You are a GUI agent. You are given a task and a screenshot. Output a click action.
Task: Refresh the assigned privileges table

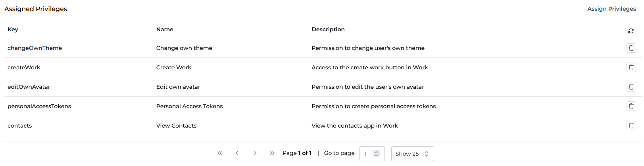631,31
